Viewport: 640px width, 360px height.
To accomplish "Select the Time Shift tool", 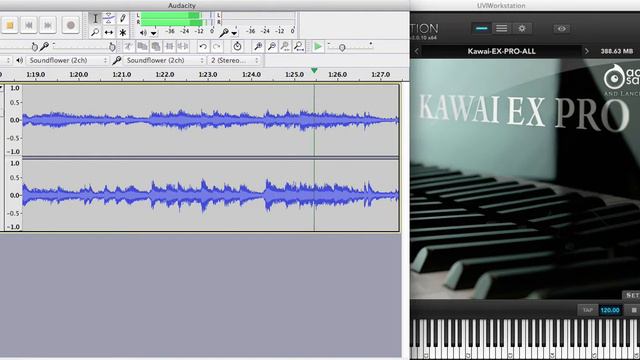I will tap(109, 32).
